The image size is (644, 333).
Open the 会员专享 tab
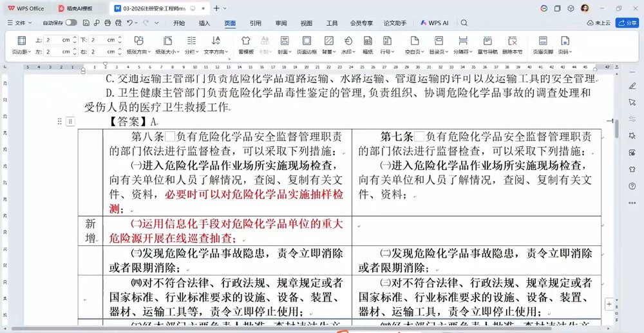point(361,23)
